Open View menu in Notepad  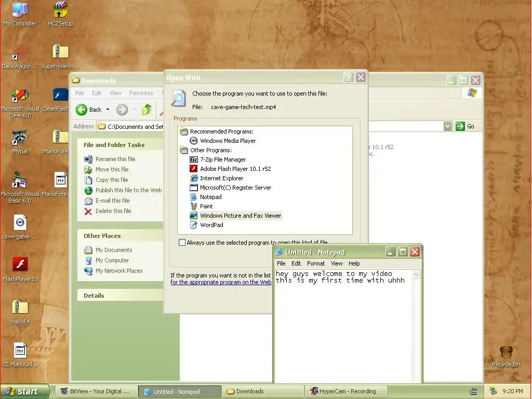tap(337, 263)
